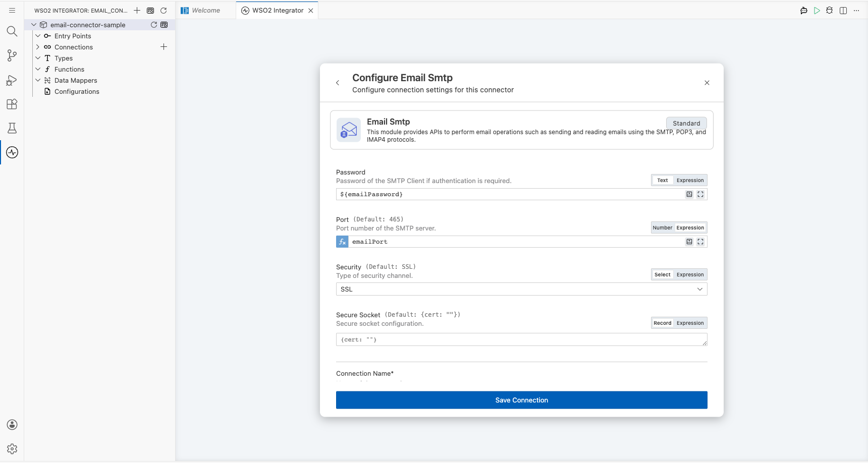Image resolution: width=868 pixels, height=463 pixels.
Task: Edit the Secure Socket cert field
Action: point(522,339)
